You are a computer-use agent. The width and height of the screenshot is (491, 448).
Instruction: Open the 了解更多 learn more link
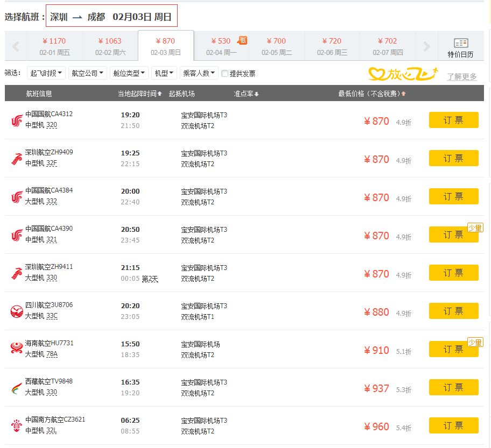click(462, 77)
